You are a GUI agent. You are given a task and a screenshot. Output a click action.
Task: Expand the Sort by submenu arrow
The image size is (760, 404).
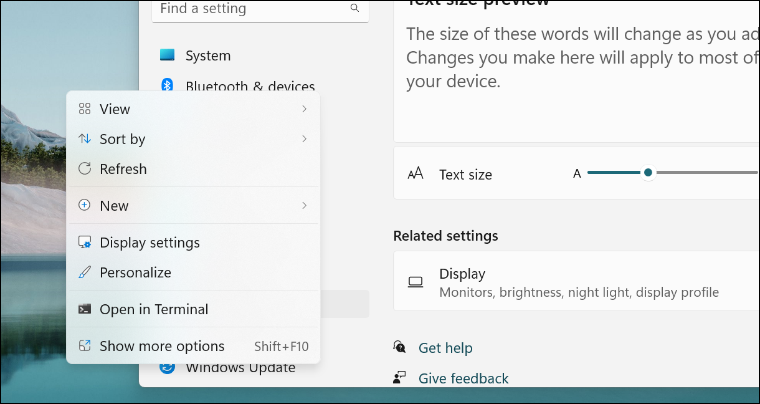(304, 139)
